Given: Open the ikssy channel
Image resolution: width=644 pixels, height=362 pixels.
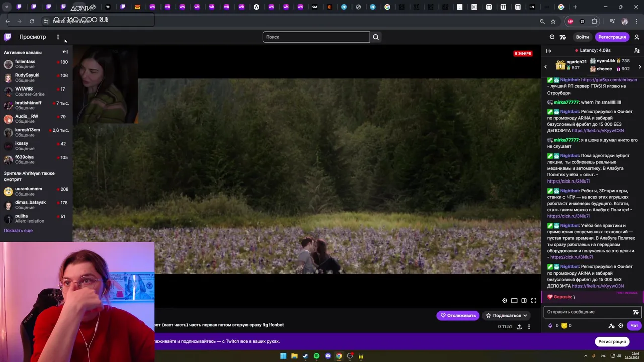Looking at the screenshot, I should [x=36, y=146].
